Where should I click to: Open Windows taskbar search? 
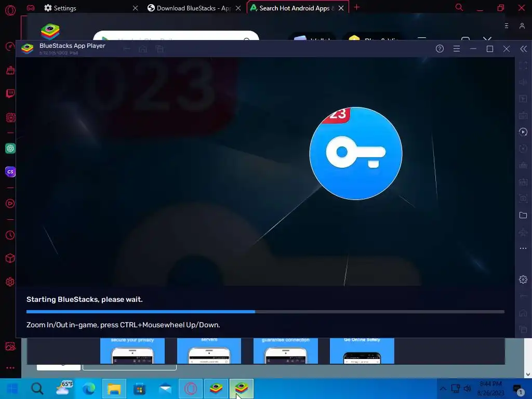coord(37,389)
